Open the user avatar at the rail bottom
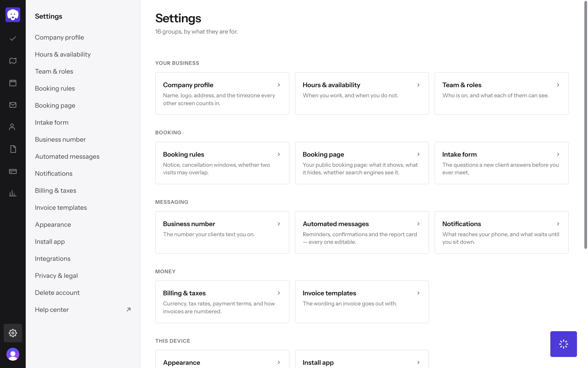Viewport: 588px width, 368px height. click(x=13, y=354)
